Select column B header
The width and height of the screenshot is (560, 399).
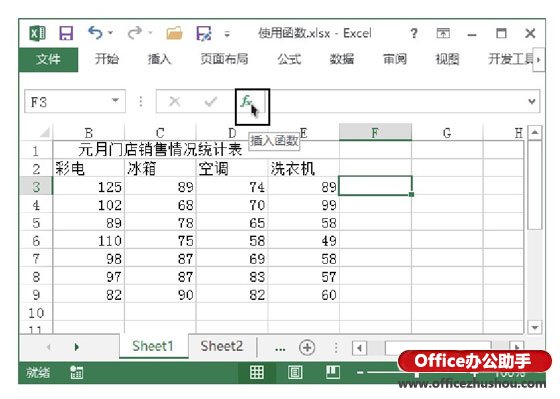(89, 133)
